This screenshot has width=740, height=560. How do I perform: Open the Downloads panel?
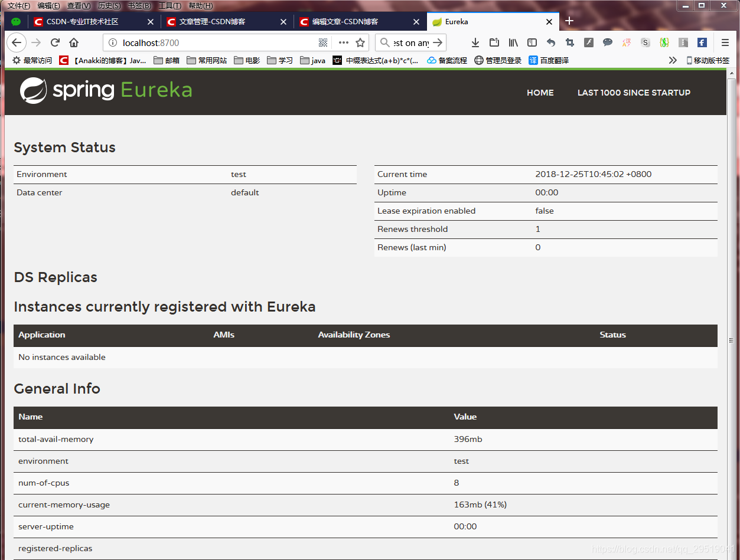(475, 42)
